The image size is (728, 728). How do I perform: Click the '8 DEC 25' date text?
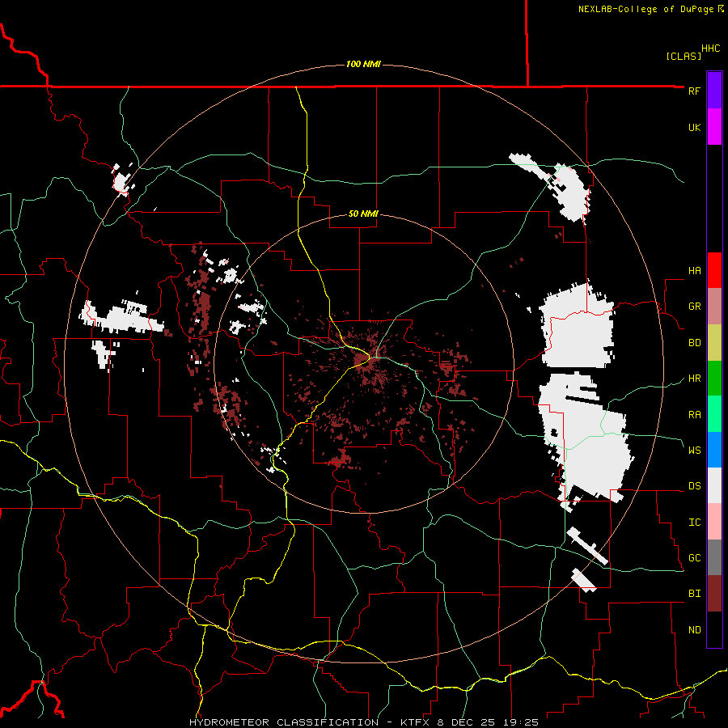point(467,722)
